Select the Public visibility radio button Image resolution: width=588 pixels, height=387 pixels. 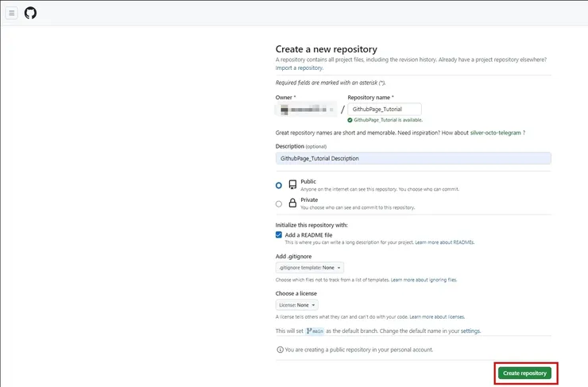click(279, 185)
